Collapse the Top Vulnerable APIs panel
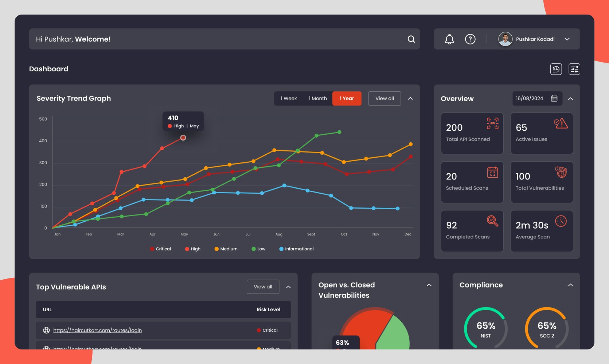This screenshot has height=364, width=609. pos(288,287)
